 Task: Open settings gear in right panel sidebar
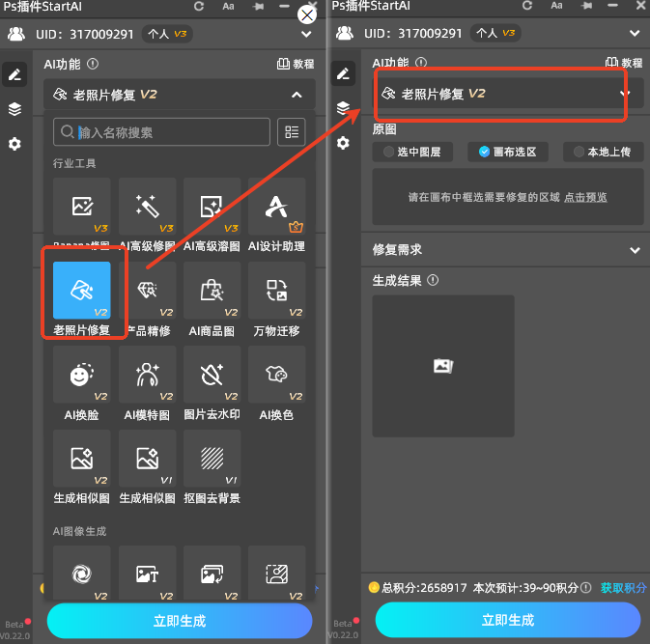[x=343, y=143]
